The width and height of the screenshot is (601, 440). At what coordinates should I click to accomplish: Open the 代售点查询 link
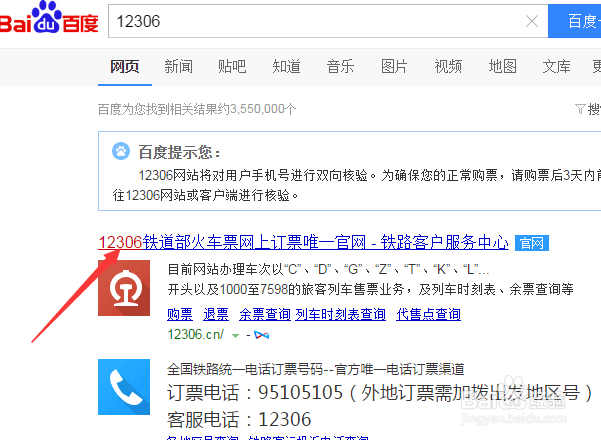429,314
